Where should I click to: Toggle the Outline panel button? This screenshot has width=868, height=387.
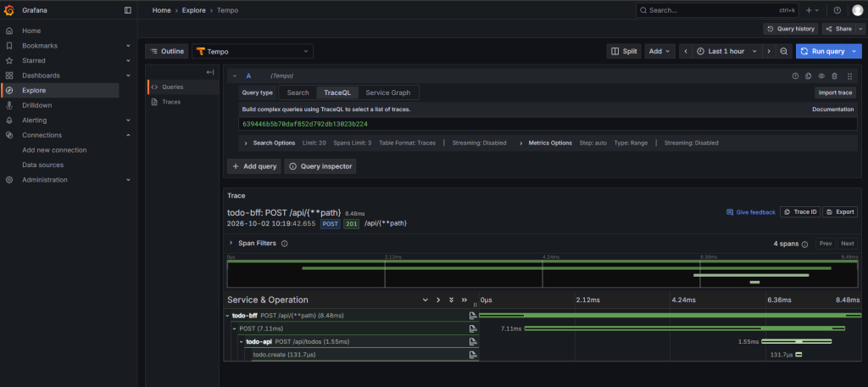[x=167, y=51]
